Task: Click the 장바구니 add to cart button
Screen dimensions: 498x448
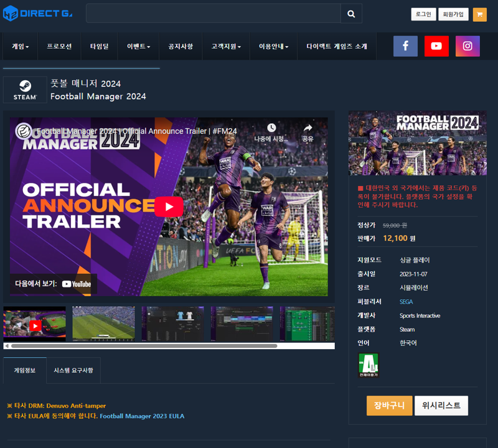Action: coord(390,406)
